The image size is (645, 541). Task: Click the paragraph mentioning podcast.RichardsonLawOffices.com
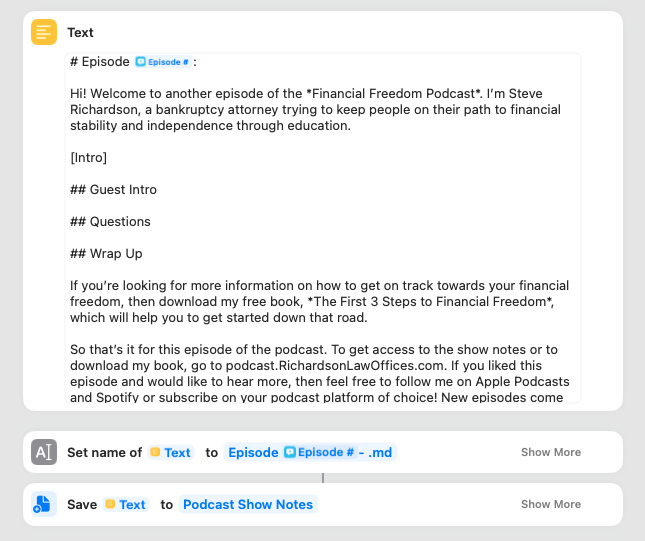point(320,374)
